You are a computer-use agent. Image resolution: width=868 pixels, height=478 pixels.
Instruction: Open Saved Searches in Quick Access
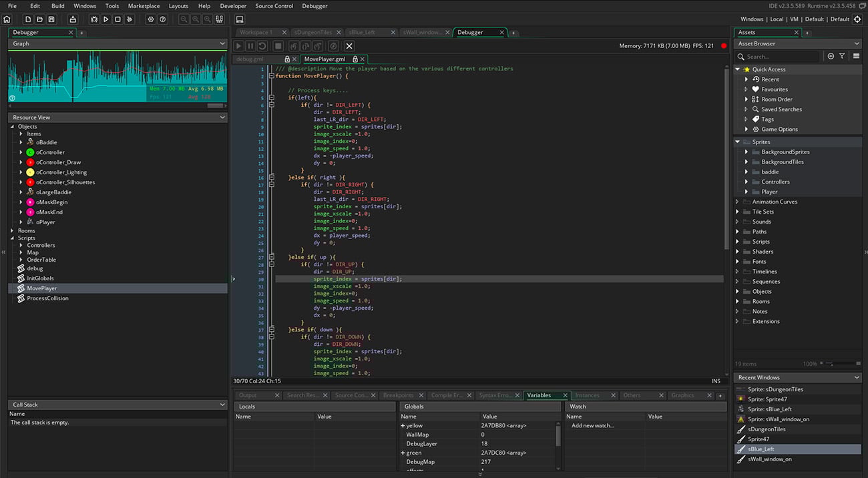[x=781, y=109]
